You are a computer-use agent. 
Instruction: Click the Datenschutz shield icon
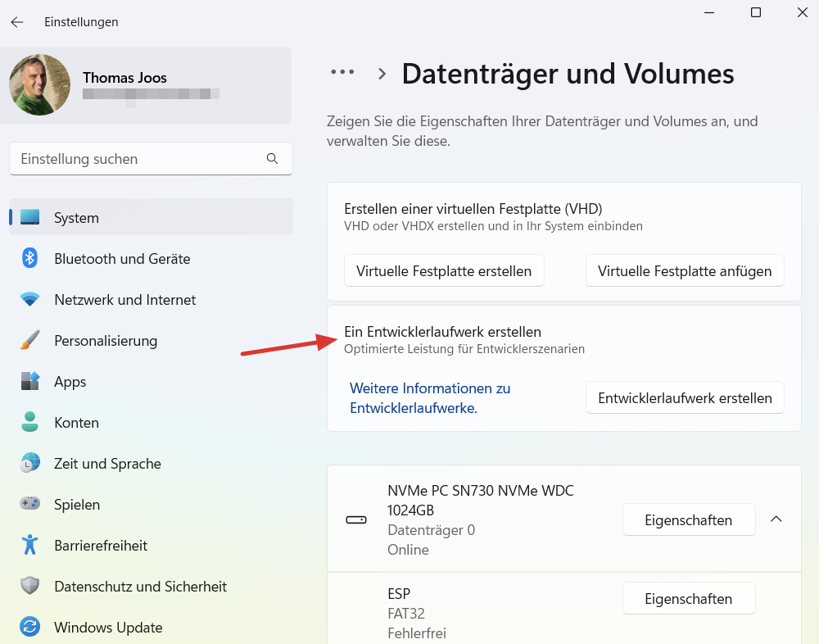click(30, 587)
